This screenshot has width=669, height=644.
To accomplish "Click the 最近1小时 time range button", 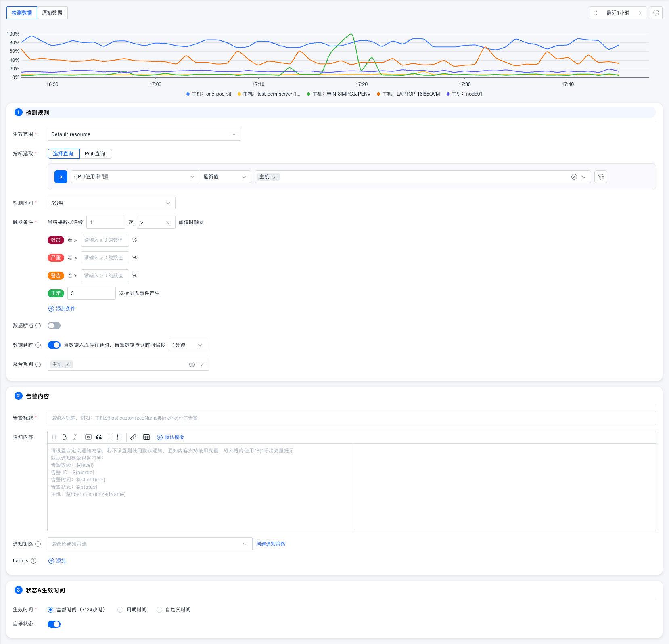I will [x=618, y=13].
